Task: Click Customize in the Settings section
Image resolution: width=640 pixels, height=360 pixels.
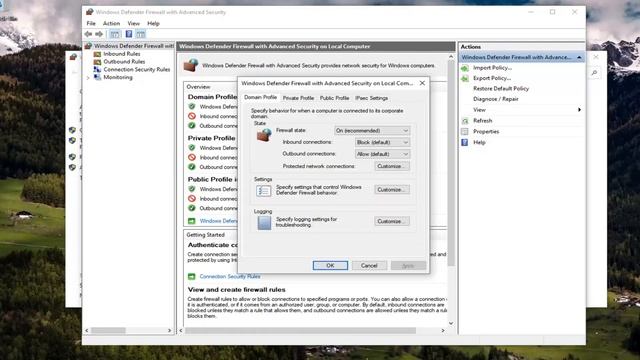Action: click(x=392, y=190)
